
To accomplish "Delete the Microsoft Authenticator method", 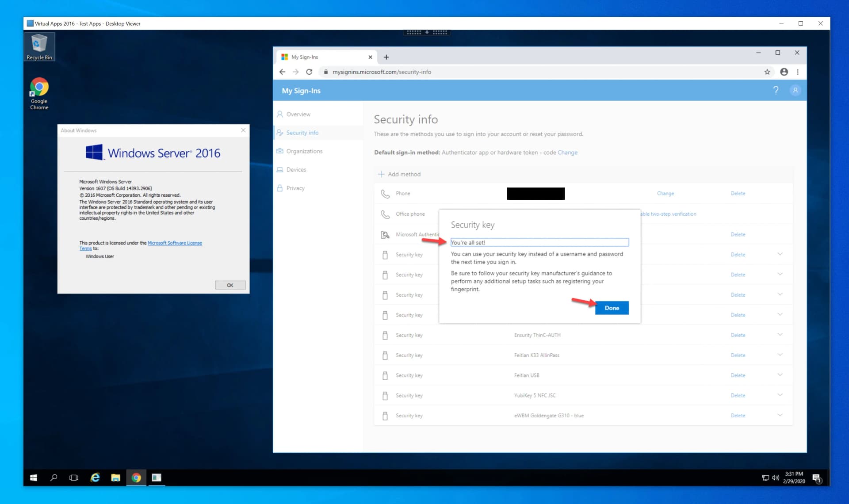I will (x=738, y=234).
